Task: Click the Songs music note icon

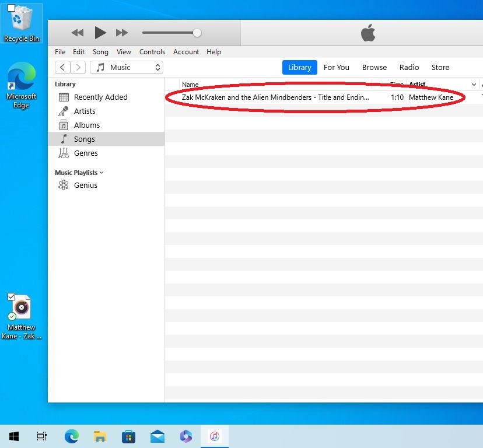Action: coord(64,139)
